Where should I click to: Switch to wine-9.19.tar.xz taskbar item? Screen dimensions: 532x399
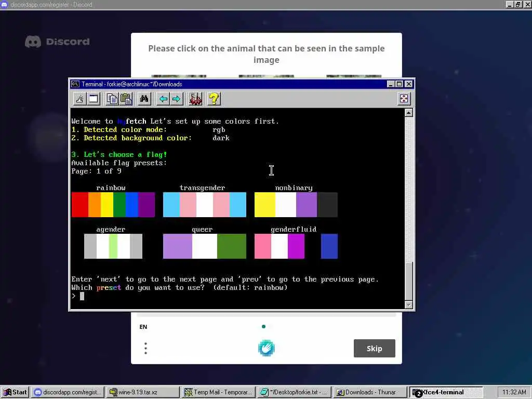(142, 392)
